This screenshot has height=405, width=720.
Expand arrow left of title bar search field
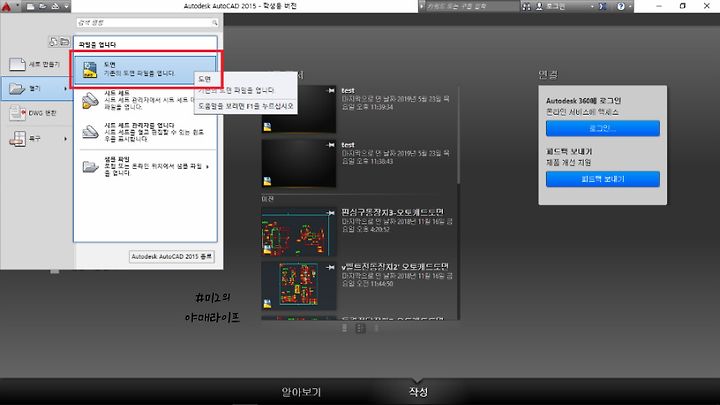click(422, 6)
